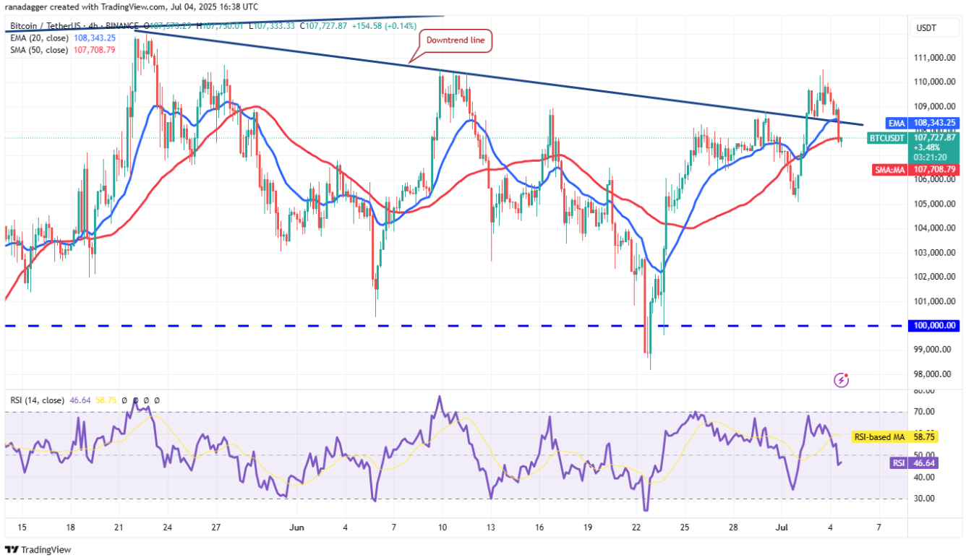The height and width of the screenshot is (560, 966).
Task: Click the first empty-value circle in RSI legend
Action: (124, 400)
